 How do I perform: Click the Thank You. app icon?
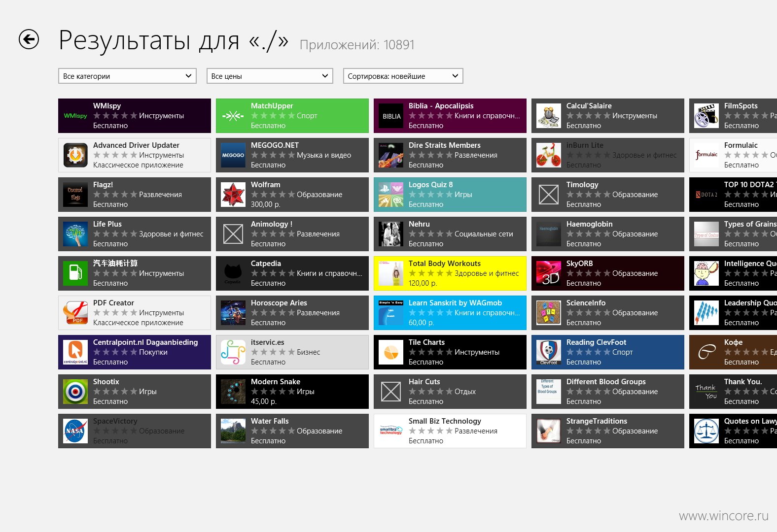tap(706, 392)
